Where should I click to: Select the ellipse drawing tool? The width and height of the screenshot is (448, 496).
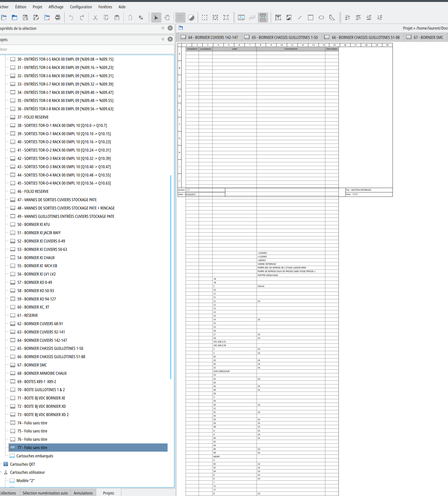point(321,17)
